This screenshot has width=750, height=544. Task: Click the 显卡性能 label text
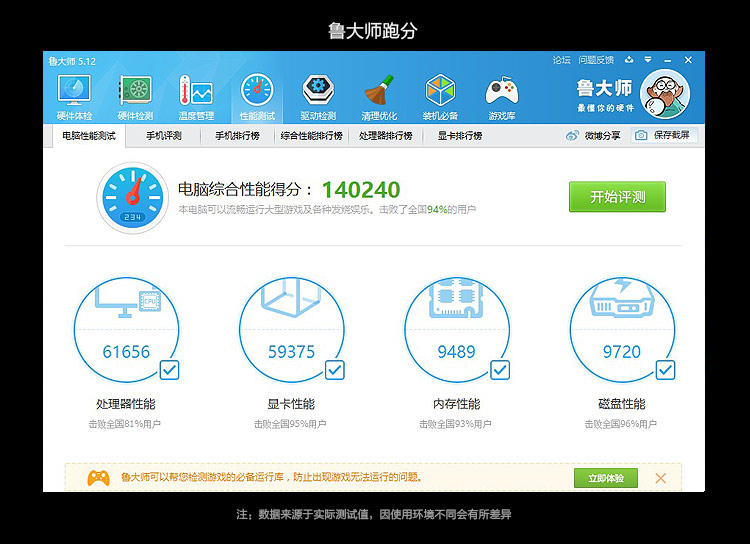pyautogui.click(x=291, y=404)
